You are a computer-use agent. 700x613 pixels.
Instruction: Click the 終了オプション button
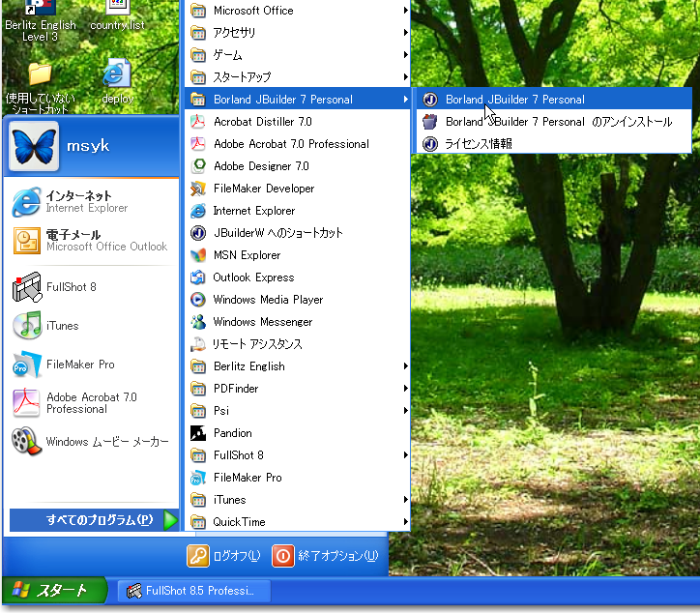tap(326, 556)
